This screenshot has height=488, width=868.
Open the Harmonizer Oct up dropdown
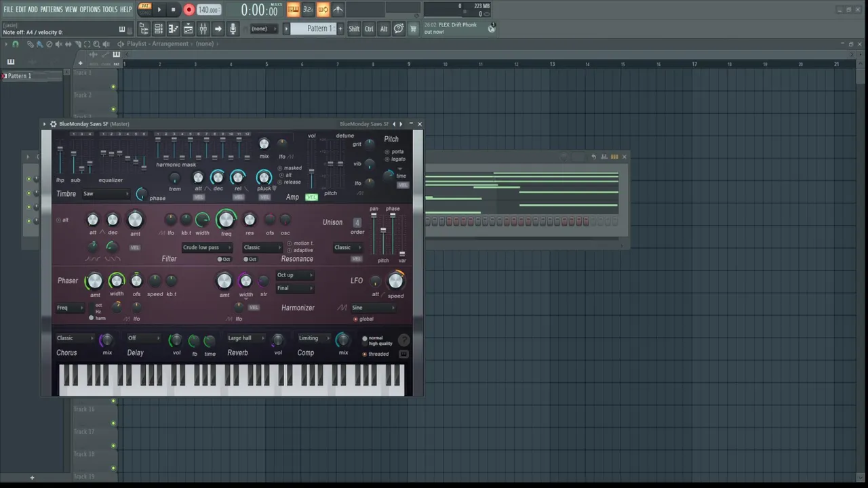(295, 275)
